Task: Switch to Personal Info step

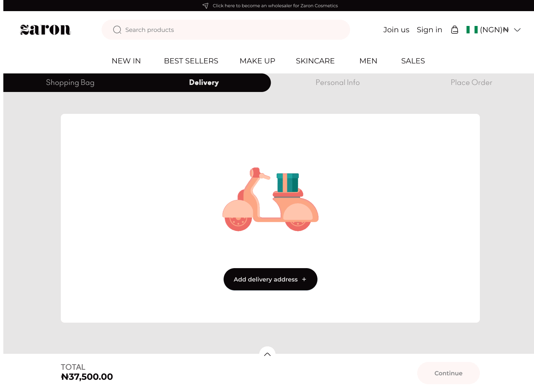Action: 337,82
